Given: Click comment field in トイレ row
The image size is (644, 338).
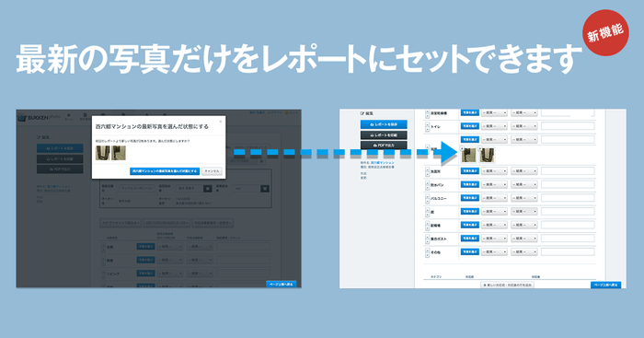Looking at the screenshot, I should [x=568, y=126].
